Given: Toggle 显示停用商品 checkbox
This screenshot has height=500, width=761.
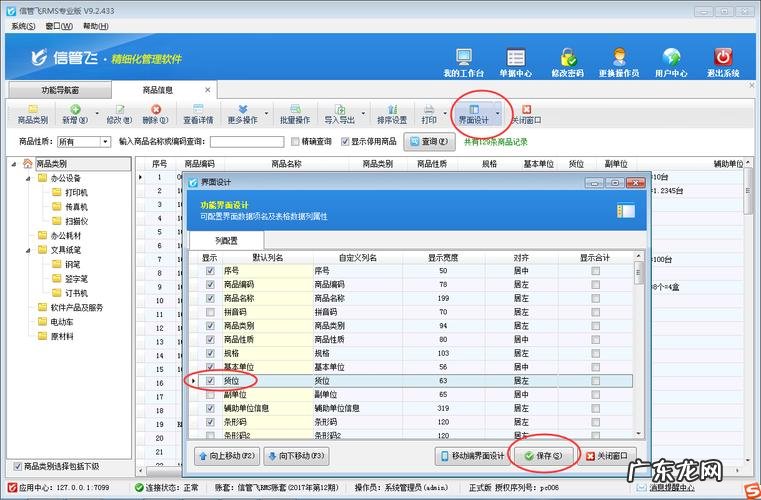Looking at the screenshot, I should [x=346, y=142].
